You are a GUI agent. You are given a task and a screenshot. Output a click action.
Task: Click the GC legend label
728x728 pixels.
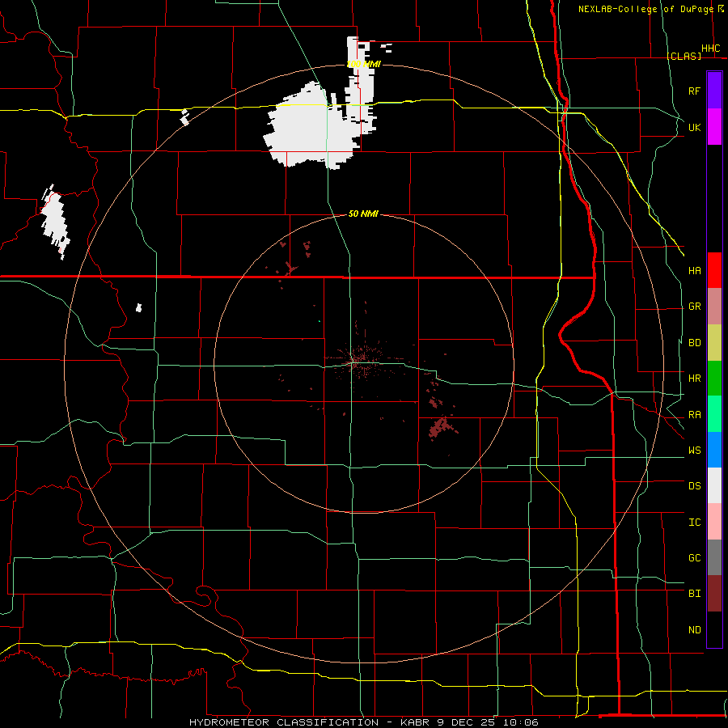pos(694,558)
